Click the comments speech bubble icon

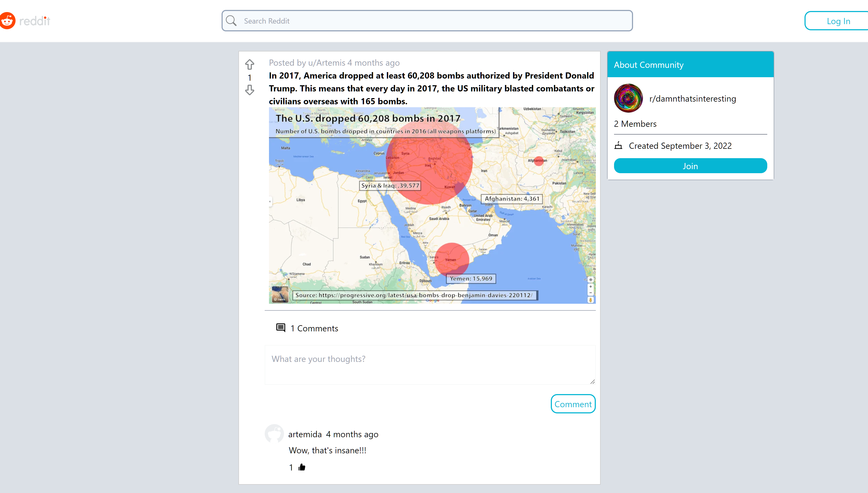pyautogui.click(x=280, y=328)
